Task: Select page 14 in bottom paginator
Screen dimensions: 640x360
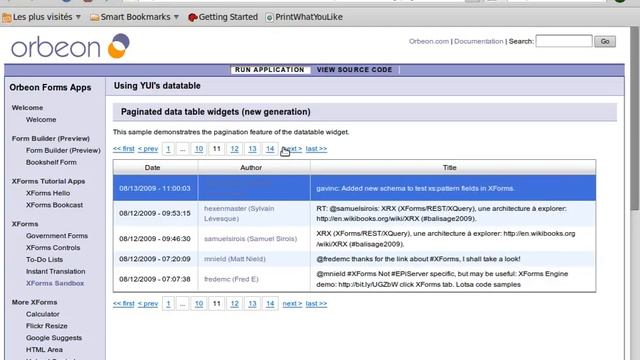Action: [x=270, y=304]
